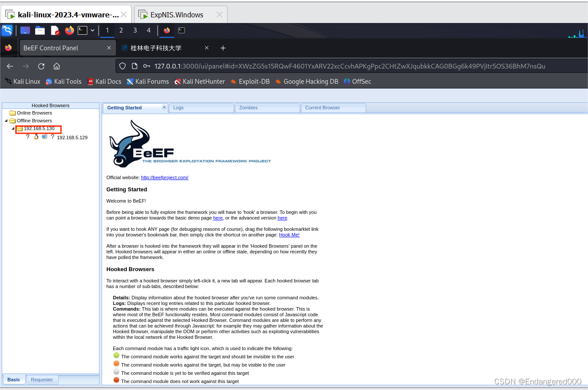Click the Firefox View icon left of the tabs
The image size is (588, 390).
click(x=8, y=48)
